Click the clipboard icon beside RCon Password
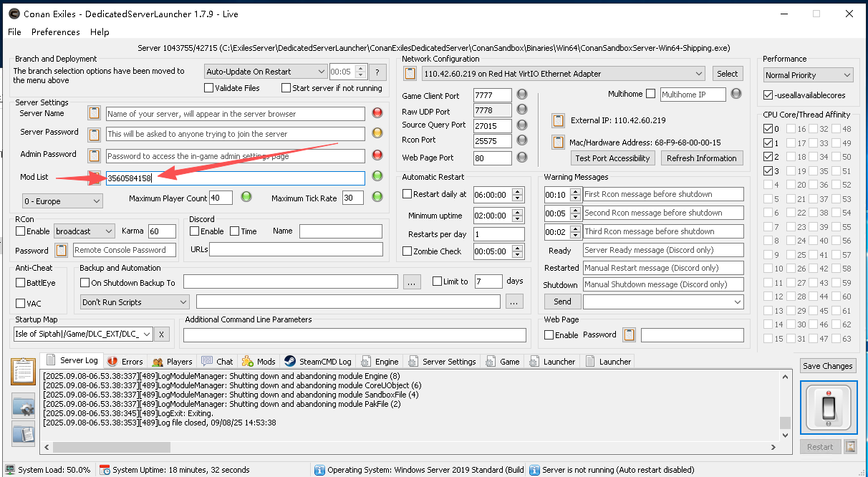 (62, 250)
